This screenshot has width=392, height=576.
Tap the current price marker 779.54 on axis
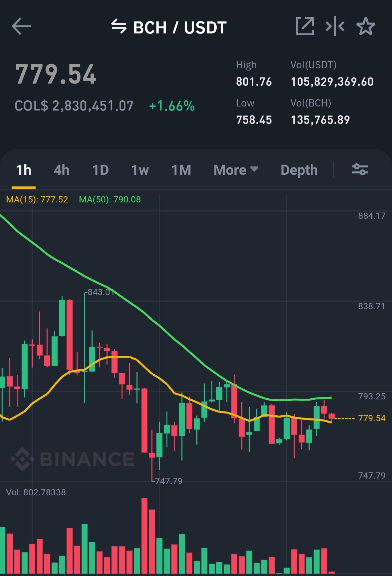pyautogui.click(x=372, y=418)
